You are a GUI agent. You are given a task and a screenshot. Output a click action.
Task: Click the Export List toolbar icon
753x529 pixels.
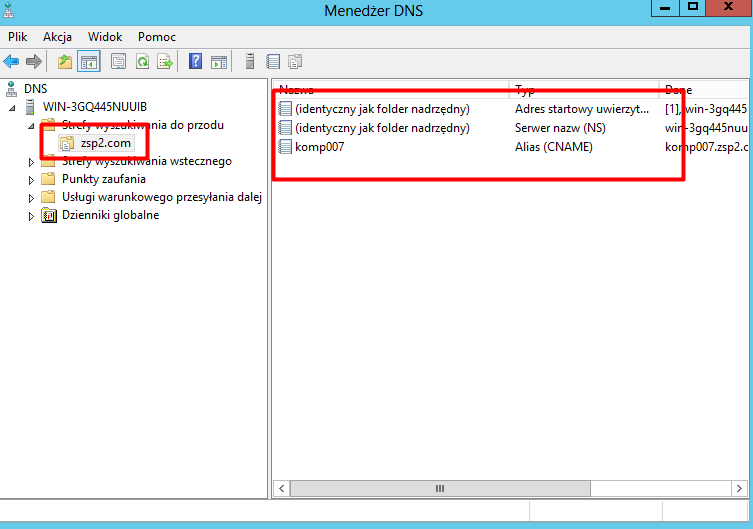(x=165, y=62)
